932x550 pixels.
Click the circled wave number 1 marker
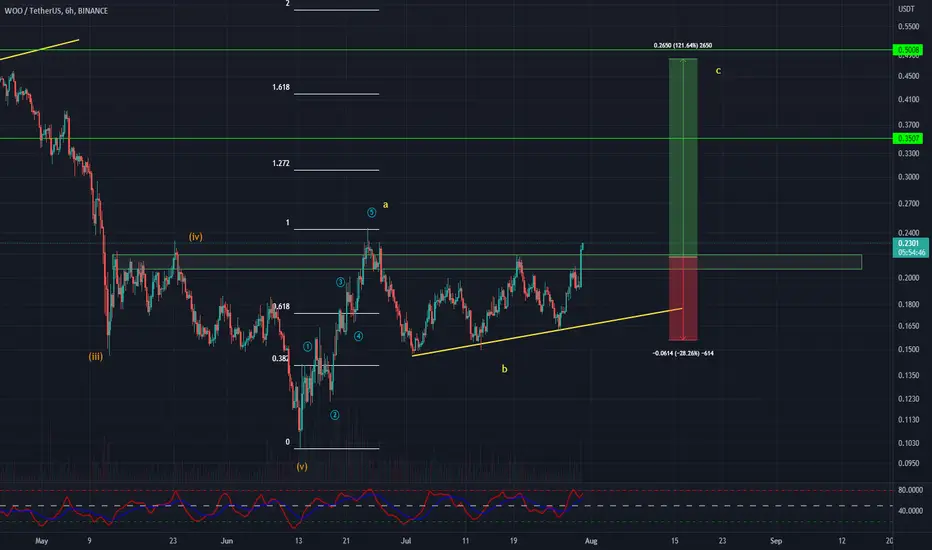pyautogui.click(x=307, y=346)
